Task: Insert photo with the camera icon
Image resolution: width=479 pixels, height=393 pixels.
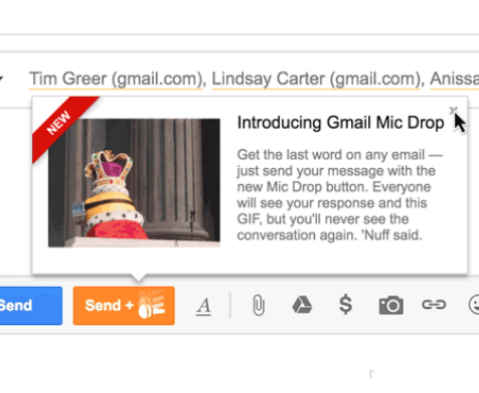Action: coord(391,305)
